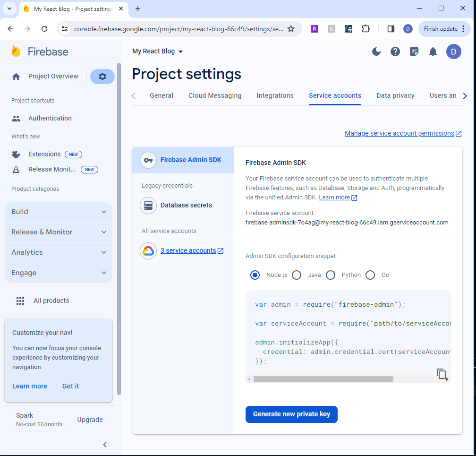The width and height of the screenshot is (476, 456).
Task: Click the Upgrade plan button
Action: 90,420
